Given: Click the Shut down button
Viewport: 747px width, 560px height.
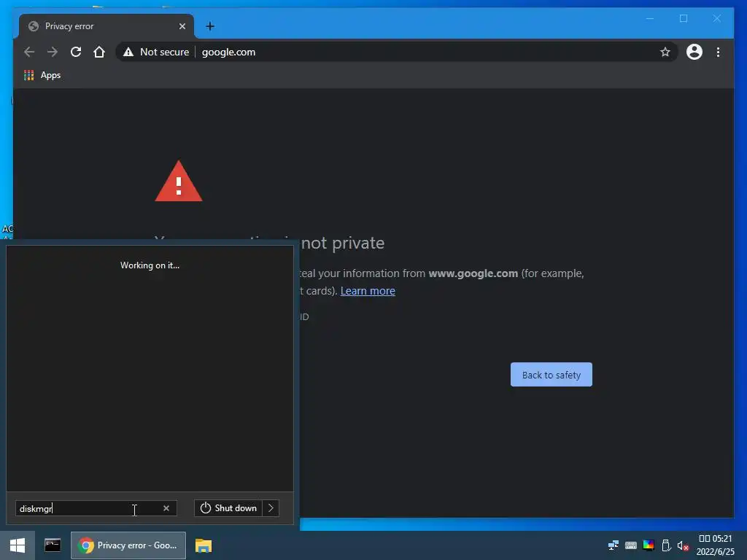Looking at the screenshot, I should [228, 508].
